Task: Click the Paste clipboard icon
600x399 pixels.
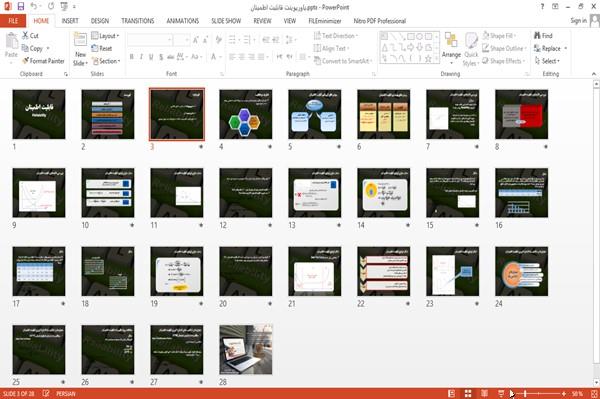Action: pos(11,41)
